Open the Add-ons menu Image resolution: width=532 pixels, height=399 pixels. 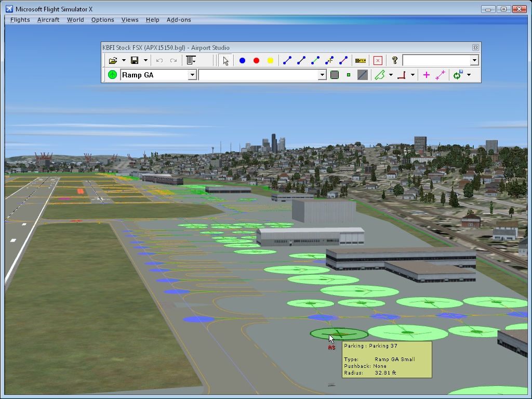179,20
